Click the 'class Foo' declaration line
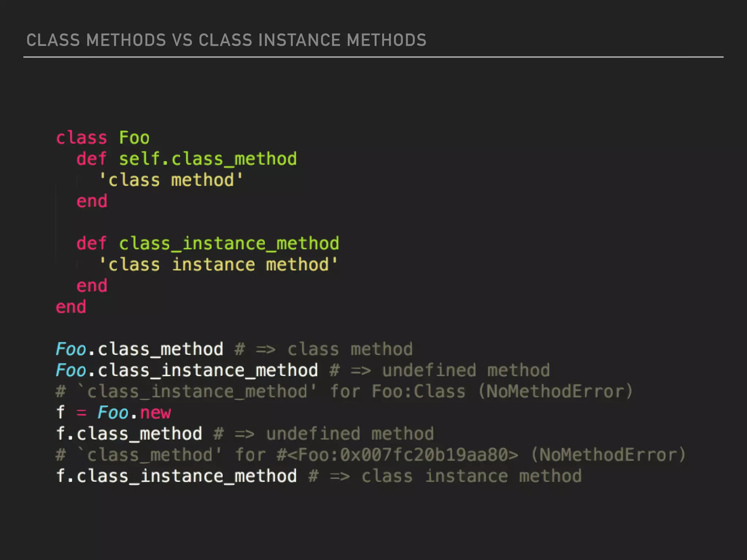 pos(102,138)
